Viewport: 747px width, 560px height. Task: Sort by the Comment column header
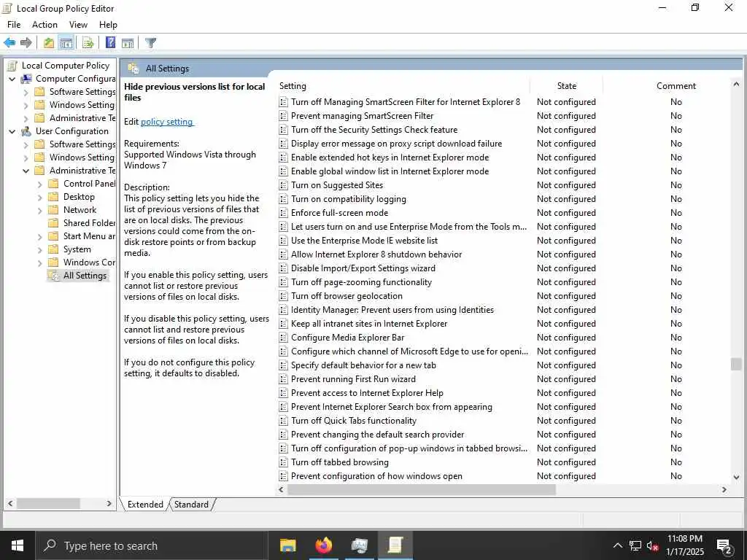point(676,86)
